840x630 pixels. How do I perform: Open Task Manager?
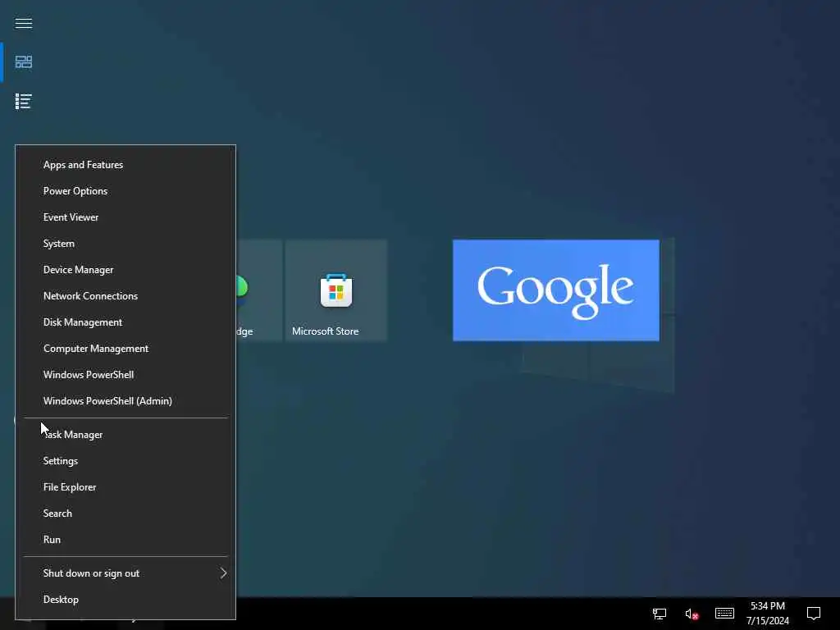pyautogui.click(x=126, y=435)
